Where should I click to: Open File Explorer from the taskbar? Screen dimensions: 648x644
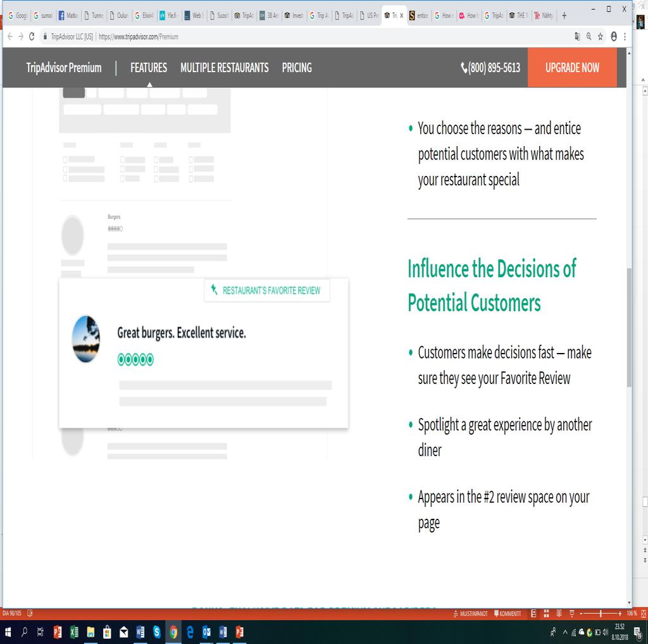click(x=90, y=632)
